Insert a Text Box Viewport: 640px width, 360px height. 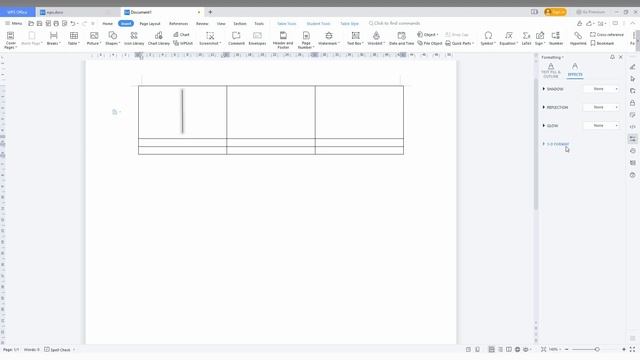(x=356, y=38)
